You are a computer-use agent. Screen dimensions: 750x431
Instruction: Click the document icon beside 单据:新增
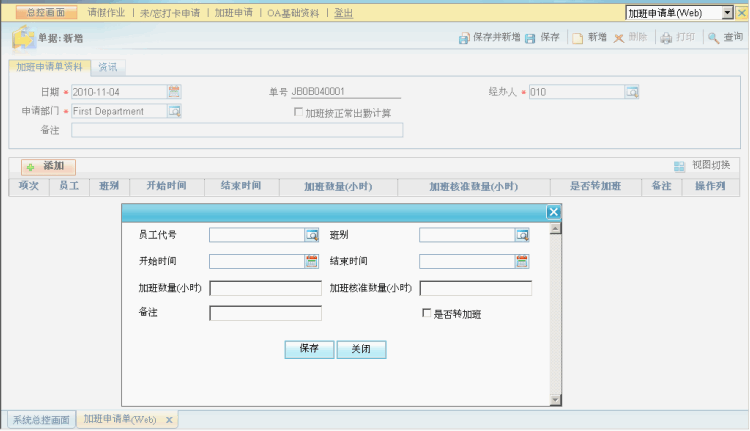[x=23, y=37]
